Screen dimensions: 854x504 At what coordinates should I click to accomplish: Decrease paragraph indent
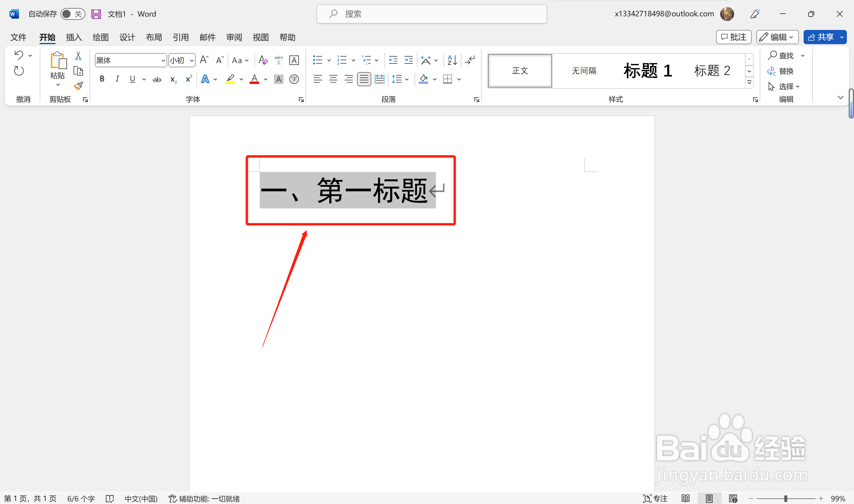[393, 60]
